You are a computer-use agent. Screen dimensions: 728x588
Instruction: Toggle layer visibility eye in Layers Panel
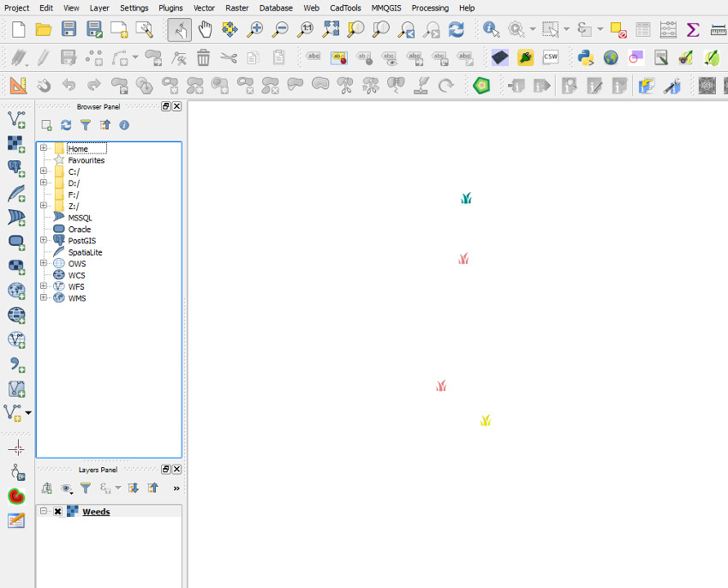pyautogui.click(x=67, y=489)
